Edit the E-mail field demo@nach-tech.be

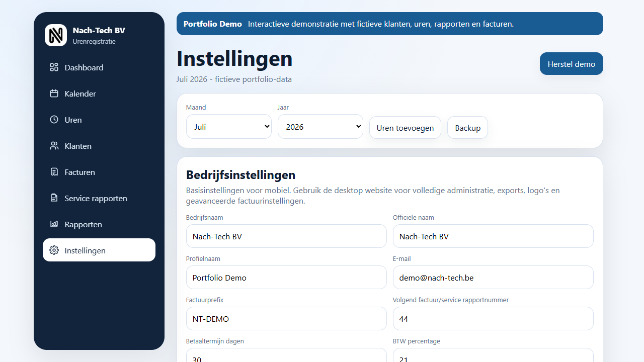[x=493, y=278]
